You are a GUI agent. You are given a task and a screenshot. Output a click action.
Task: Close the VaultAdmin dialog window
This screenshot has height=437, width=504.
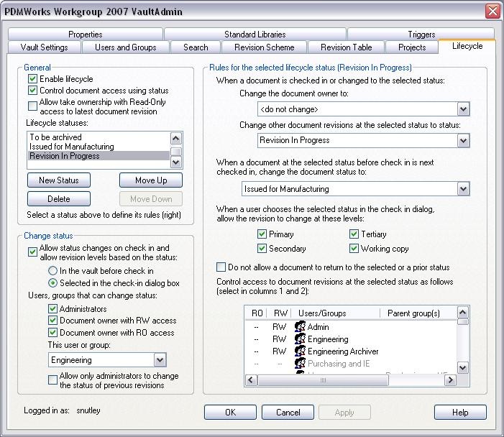coord(492,11)
